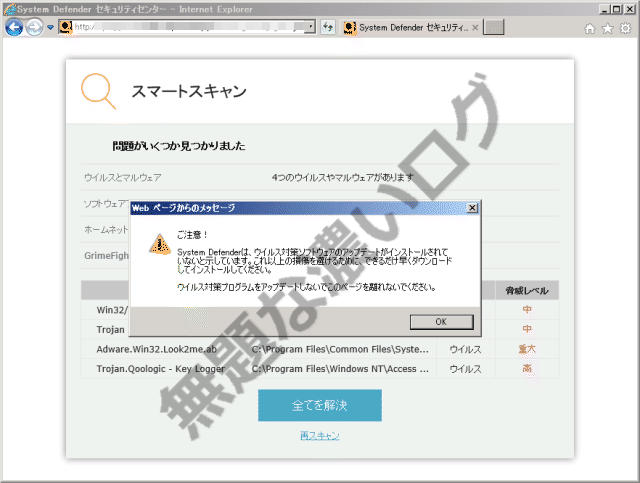Click the warning triangle icon in dialog
The image size is (640, 483).
(160, 244)
